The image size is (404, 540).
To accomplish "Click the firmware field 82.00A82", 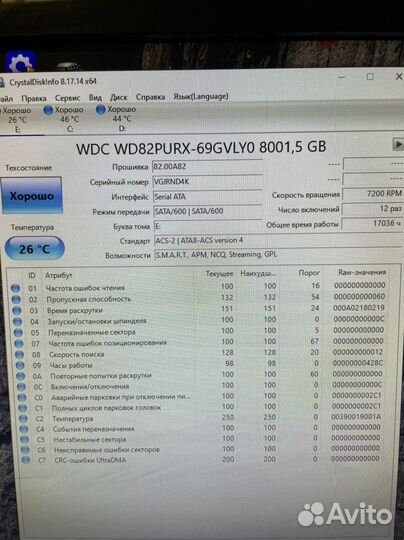I will (207, 166).
